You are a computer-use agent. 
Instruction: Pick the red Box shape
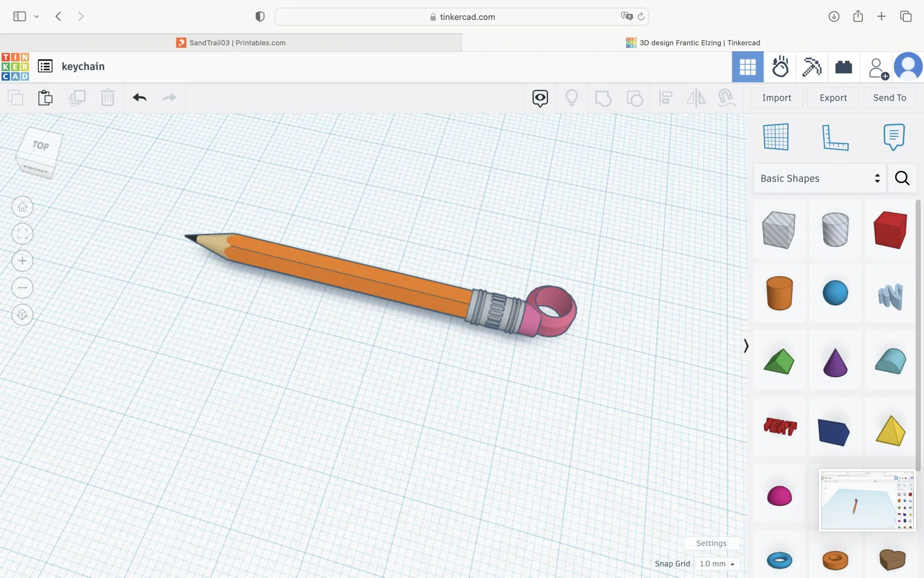pyautogui.click(x=891, y=229)
